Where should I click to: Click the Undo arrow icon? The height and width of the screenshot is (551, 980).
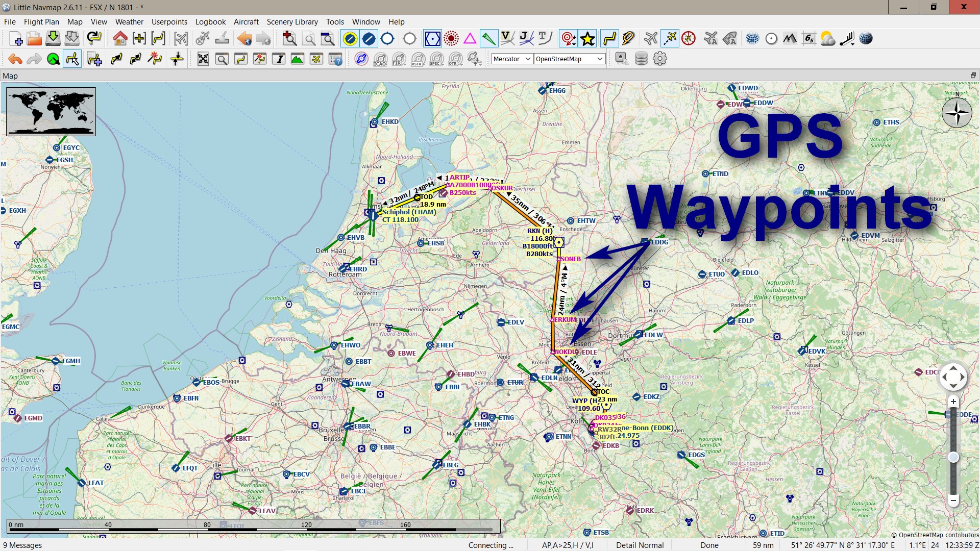[15, 59]
